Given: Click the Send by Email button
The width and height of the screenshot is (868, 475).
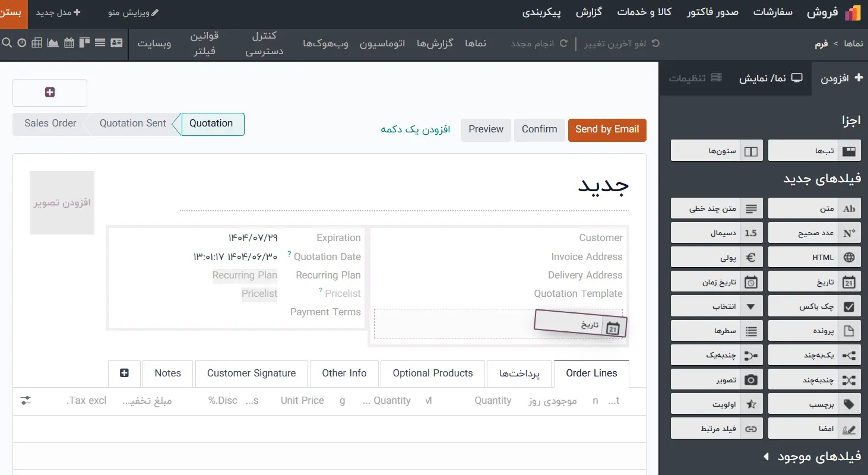Looking at the screenshot, I should [x=607, y=129].
